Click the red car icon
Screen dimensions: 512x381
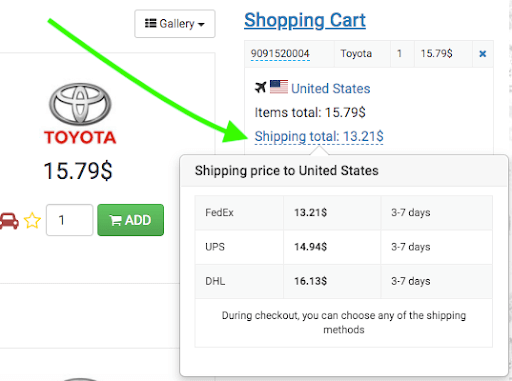[x=9, y=221]
